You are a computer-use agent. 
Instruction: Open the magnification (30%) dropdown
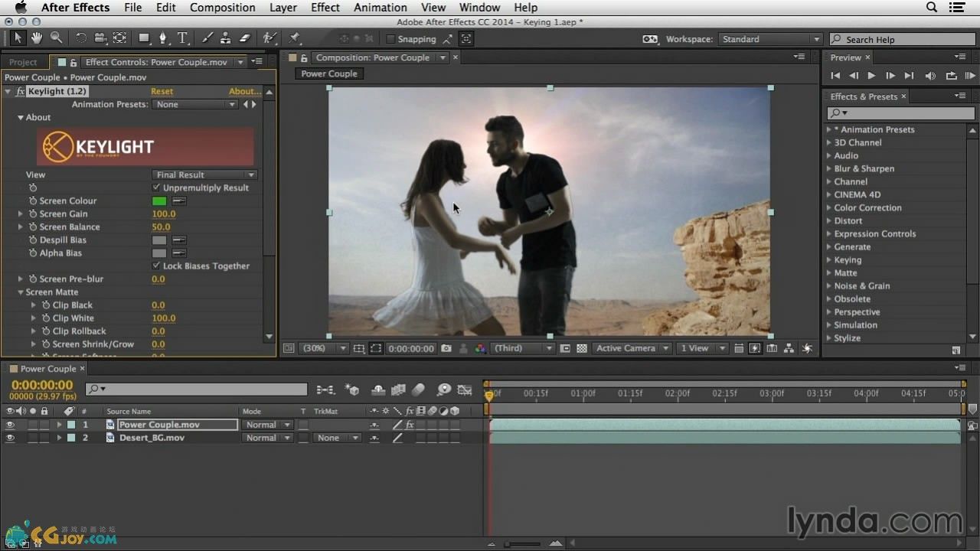(324, 348)
